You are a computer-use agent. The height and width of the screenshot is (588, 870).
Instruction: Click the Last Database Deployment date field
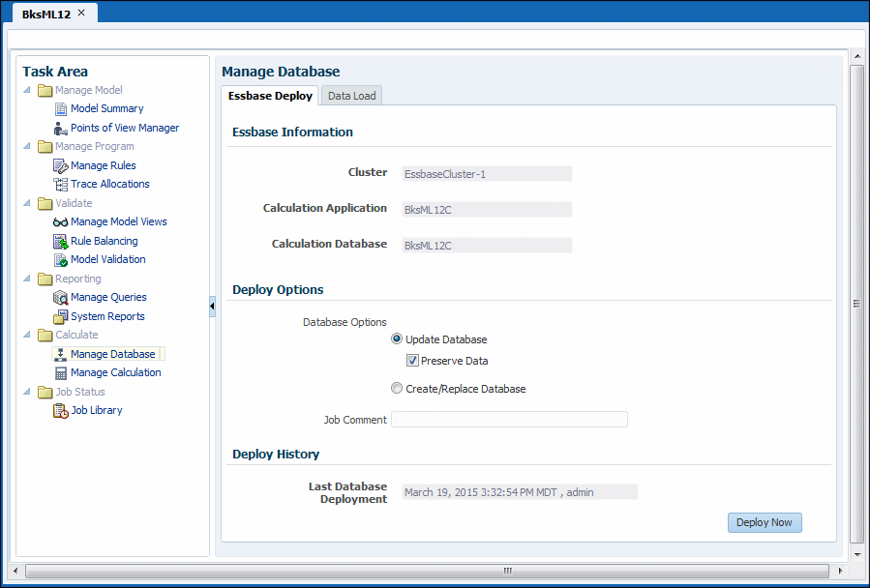pyautogui.click(x=520, y=492)
